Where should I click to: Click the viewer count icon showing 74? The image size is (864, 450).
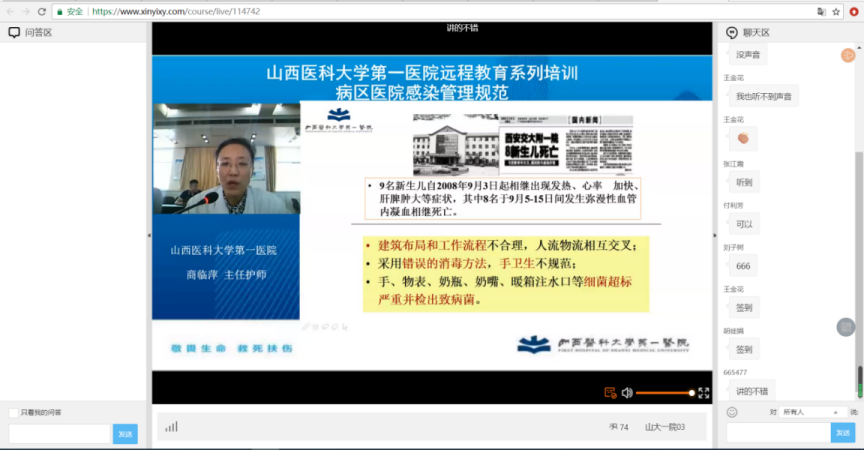[613, 427]
